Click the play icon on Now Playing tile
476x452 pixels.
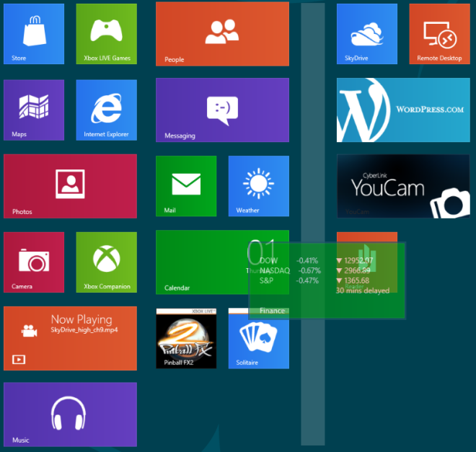(19, 360)
